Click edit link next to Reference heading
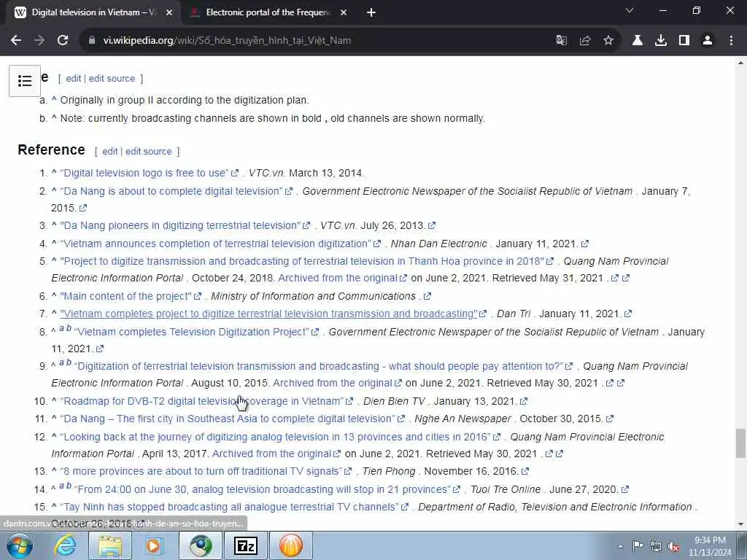This screenshot has height=560, width=747. pyautogui.click(x=109, y=152)
